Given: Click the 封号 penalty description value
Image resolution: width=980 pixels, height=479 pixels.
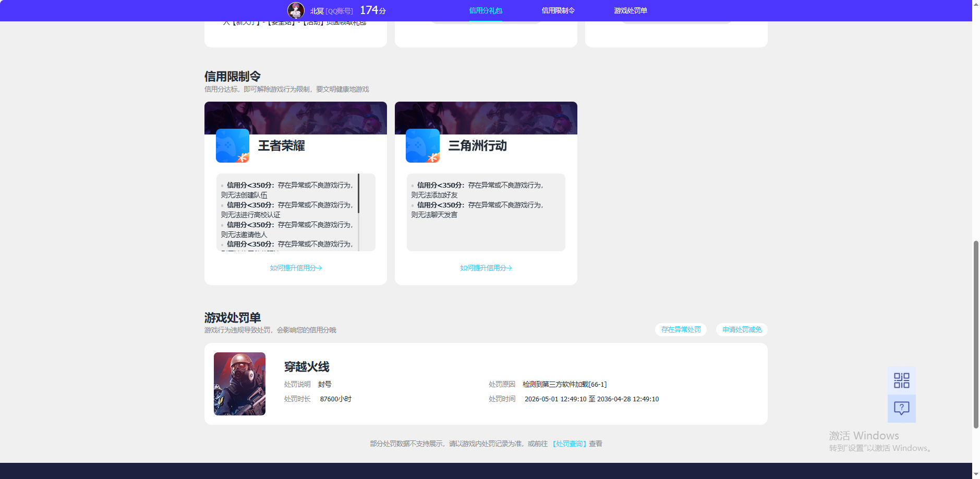Looking at the screenshot, I should coord(325,384).
